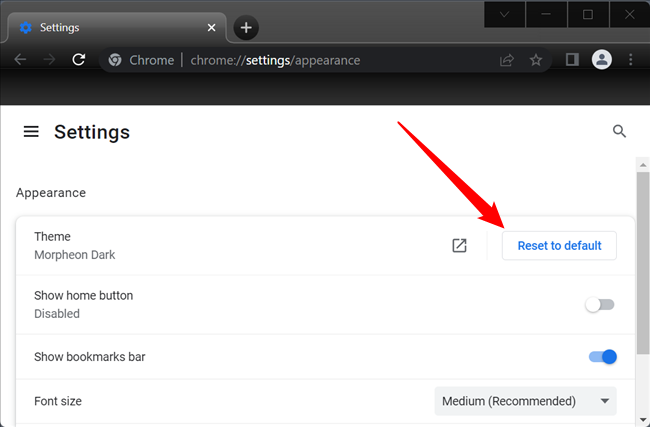Open the profile avatar menu
Image resolution: width=650 pixels, height=427 pixels.
(x=601, y=60)
